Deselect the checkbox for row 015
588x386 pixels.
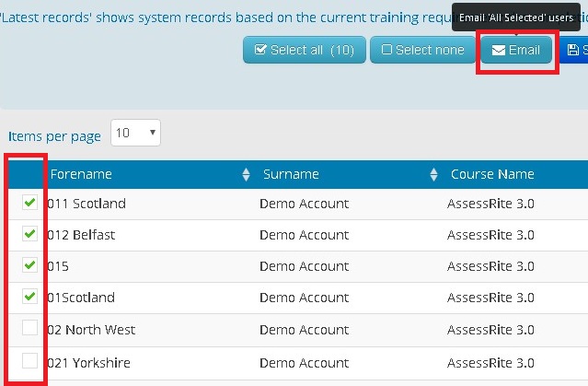pos(30,266)
